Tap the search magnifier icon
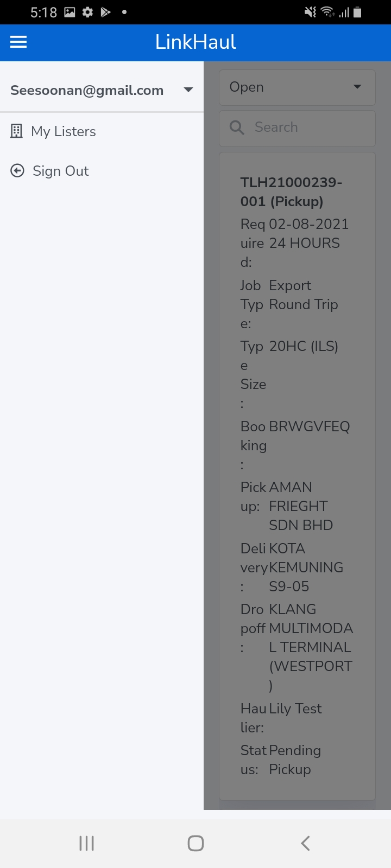The image size is (391, 868). [237, 127]
